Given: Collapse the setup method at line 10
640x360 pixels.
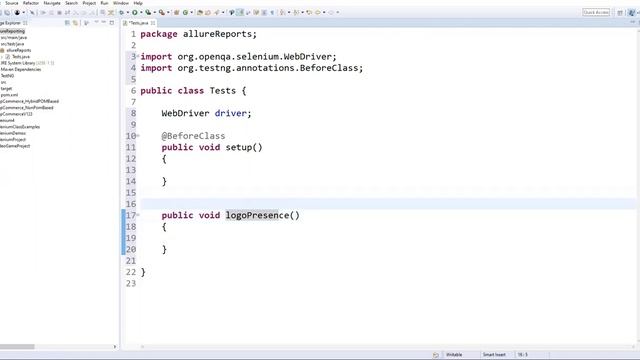Looking at the screenshot, I should (x=138, y=135).
